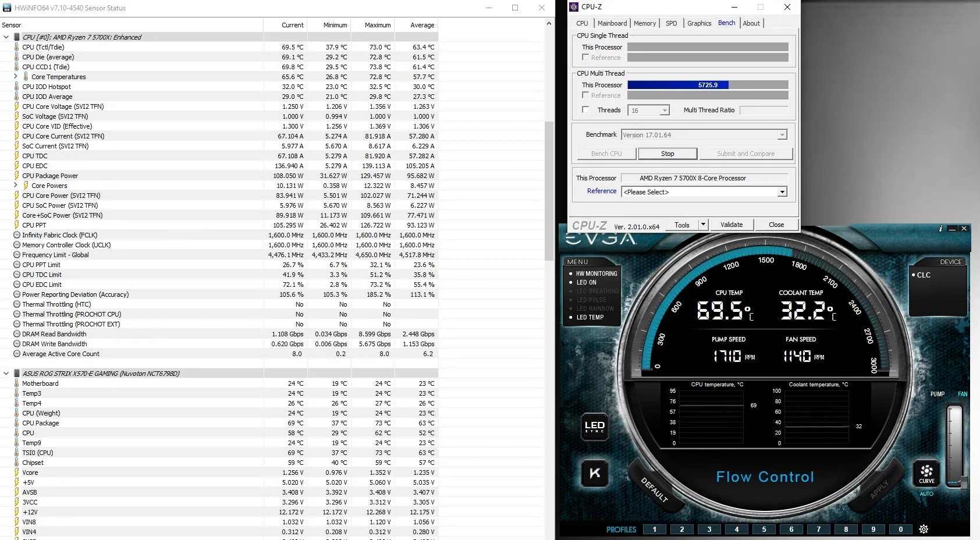980x540 pixels.
Task: Enable the Threads checkbox in CPU-Z
Action: coord(585,109)
